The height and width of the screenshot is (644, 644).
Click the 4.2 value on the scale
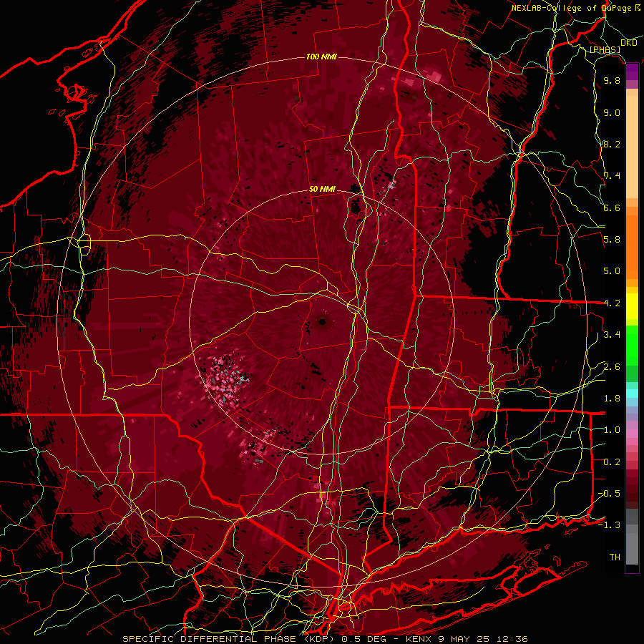612,303
